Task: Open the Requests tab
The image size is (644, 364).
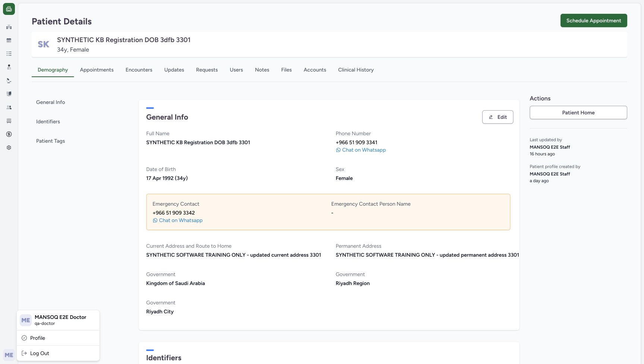Action: pos(207,70)
